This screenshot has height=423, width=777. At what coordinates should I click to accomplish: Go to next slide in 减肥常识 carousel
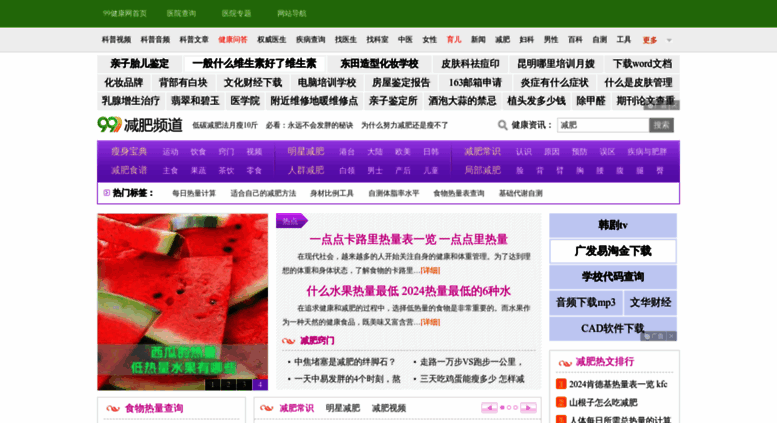(x=528, y=408)
